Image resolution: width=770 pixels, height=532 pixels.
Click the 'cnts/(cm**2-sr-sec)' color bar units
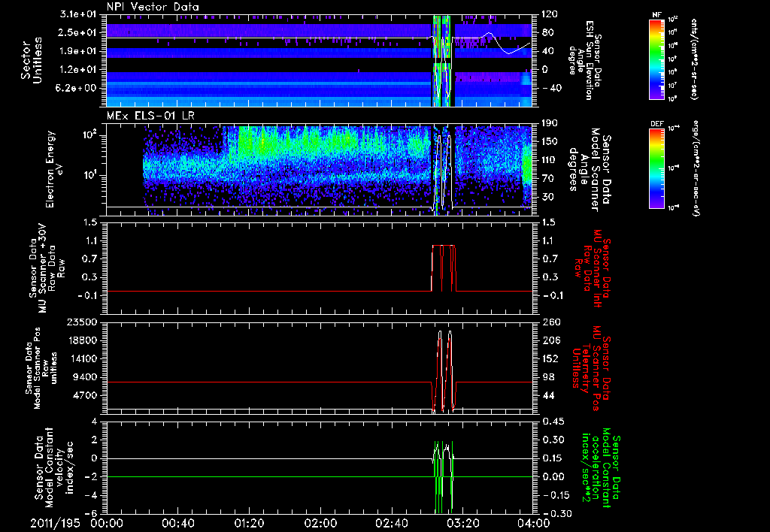click(x=694, y=59)
